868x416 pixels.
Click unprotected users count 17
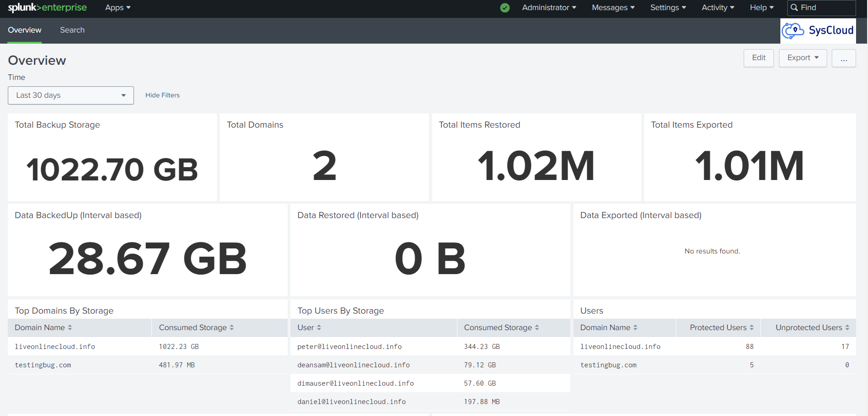pyautogui.click(x=845, y=347)
